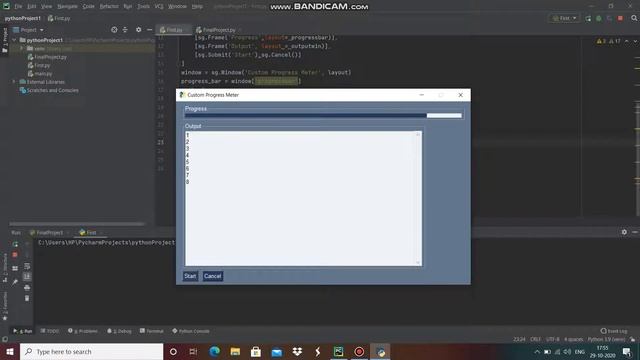
Task: Open Search Everywhere magnifier icon
Action: tap(634, 18)
